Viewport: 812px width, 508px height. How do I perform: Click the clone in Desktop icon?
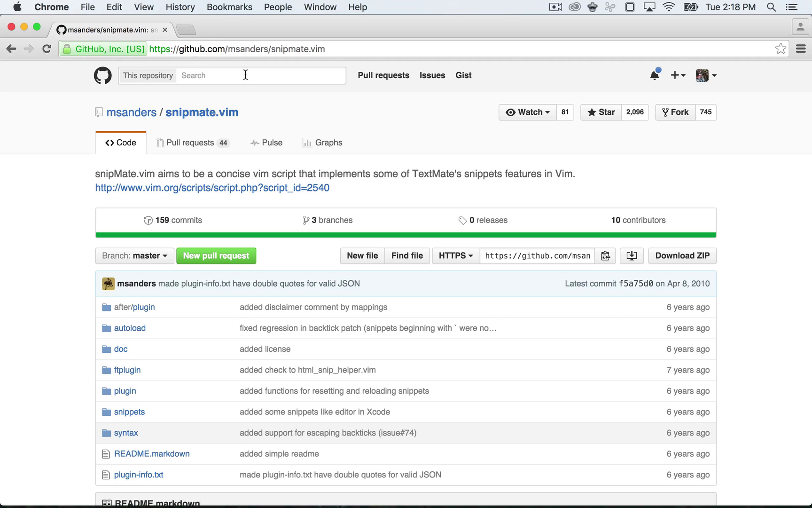(632, 256)
